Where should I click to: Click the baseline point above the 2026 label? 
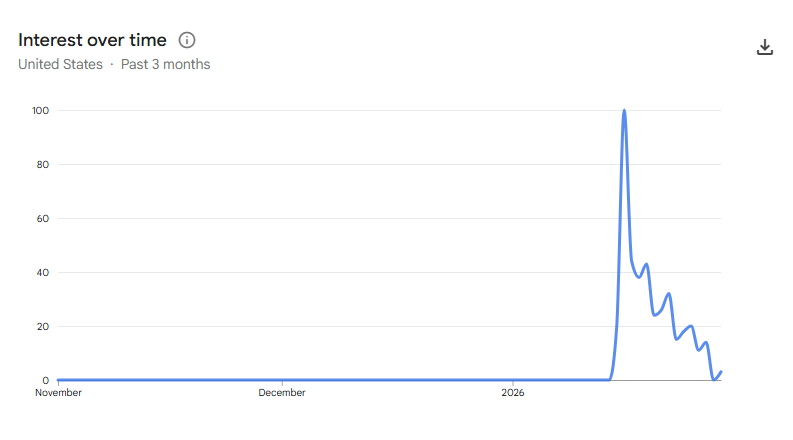click(512, 380)
